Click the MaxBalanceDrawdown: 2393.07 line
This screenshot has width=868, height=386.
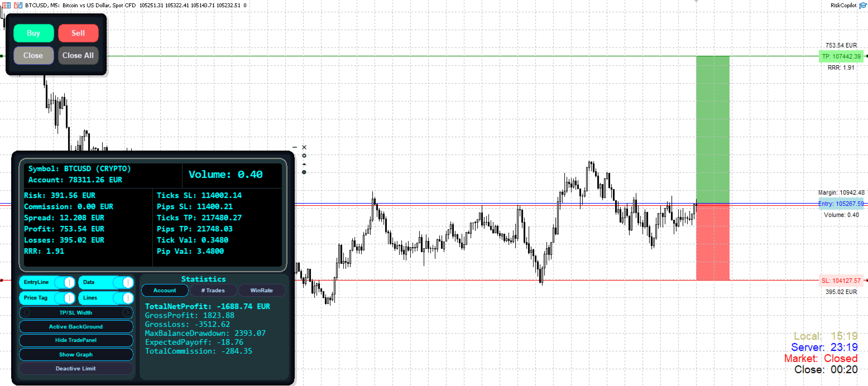[x=205, y=333]
